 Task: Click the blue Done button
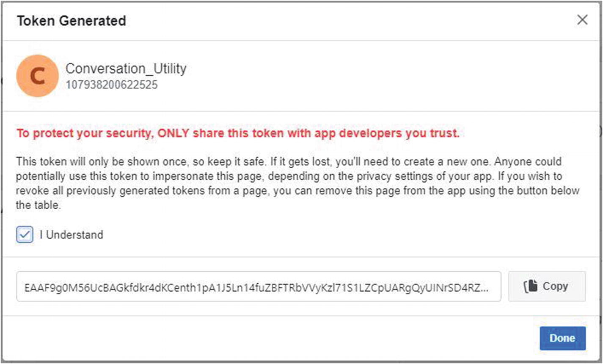pos(562,338)
